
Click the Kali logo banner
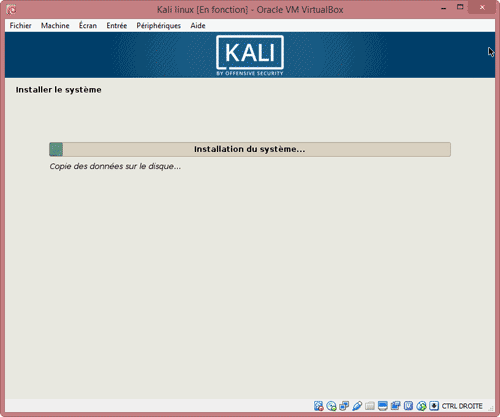click(250, 55)
